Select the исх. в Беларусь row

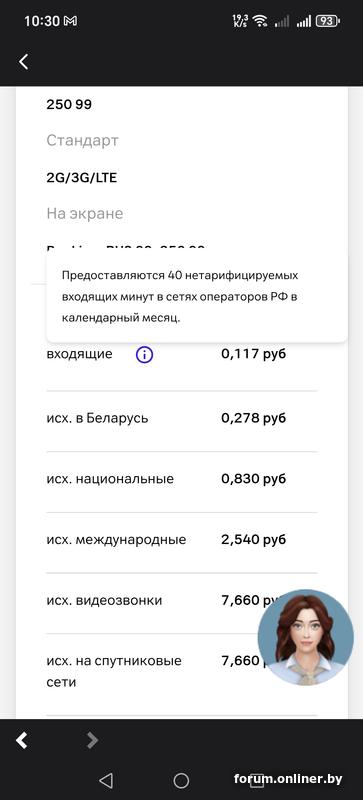pos(181,419)
